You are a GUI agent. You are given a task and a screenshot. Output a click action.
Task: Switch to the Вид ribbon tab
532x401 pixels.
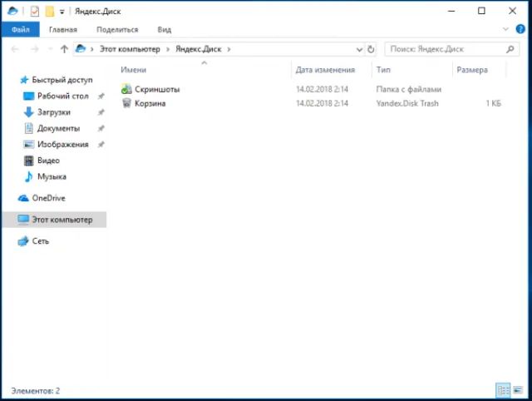165,30
